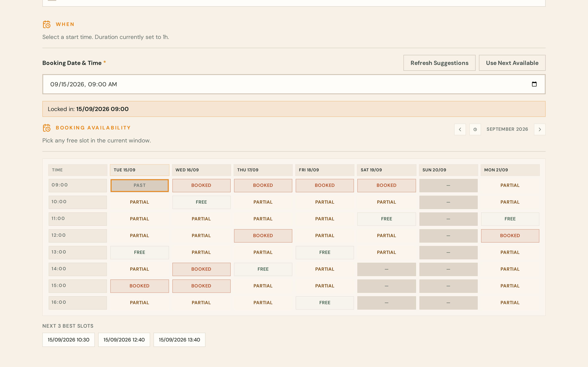Click BOOKED slot Wed 16/09 at 15:00

click(x=201, y=286)
